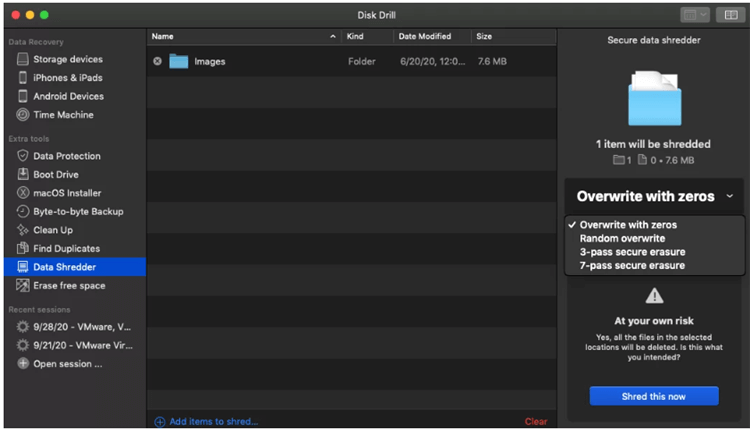750x430 pixels.
Task: Click the Data Protection shield icon
Action: coord(23,156)
